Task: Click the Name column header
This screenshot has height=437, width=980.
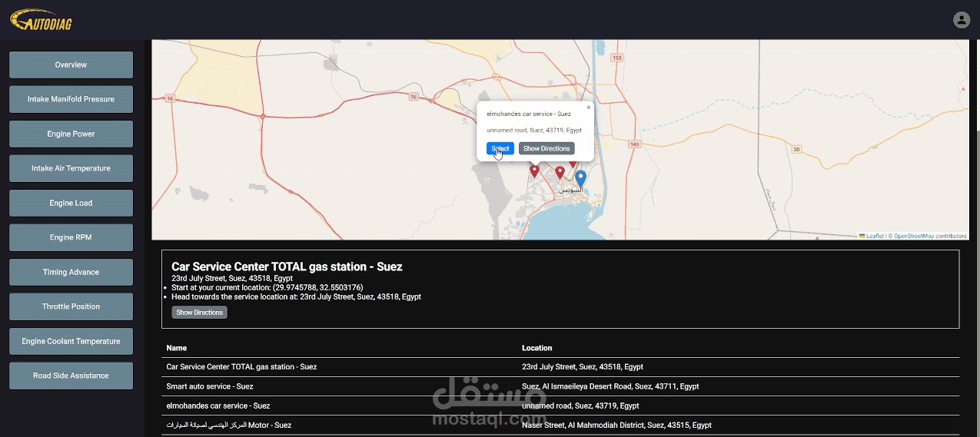Action: click(x=176, y=348)
